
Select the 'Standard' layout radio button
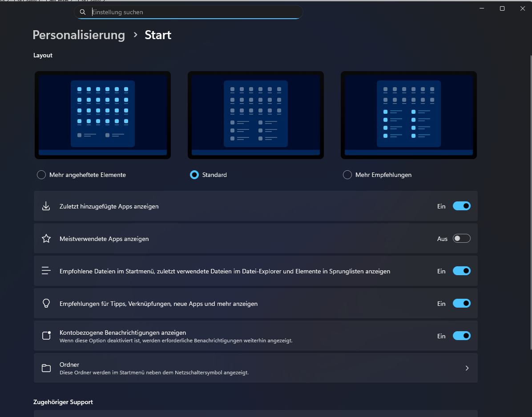click(x=194, y=175)
